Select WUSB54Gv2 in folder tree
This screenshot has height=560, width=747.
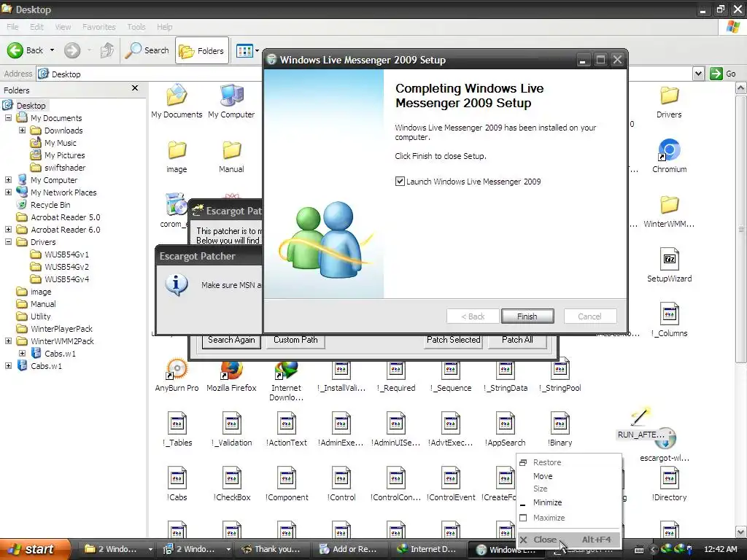click(66, 267)
